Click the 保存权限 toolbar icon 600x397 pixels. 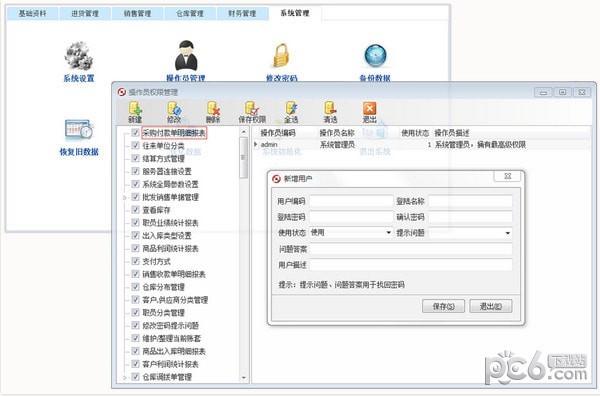point(252,112)
